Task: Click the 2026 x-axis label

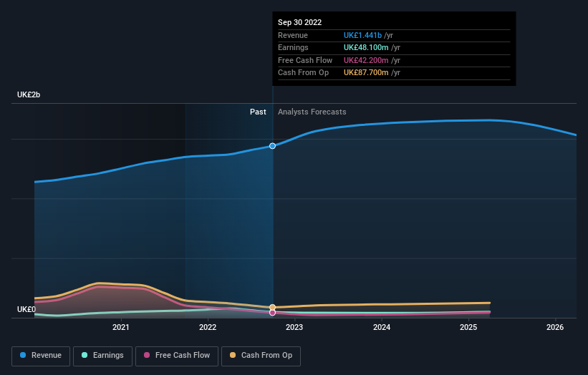Action: 555,328
